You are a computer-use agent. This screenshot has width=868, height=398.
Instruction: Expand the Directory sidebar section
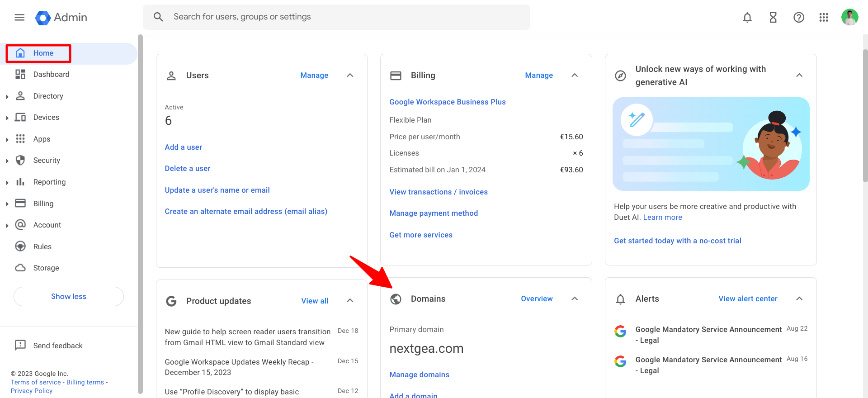(7, 96)
